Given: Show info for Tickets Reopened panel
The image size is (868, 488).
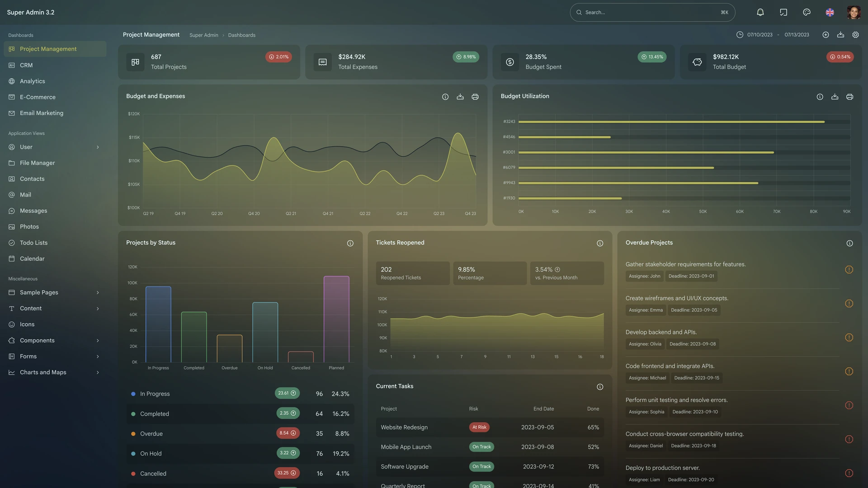Looking at the screenshot, I should tap(600, 243).
